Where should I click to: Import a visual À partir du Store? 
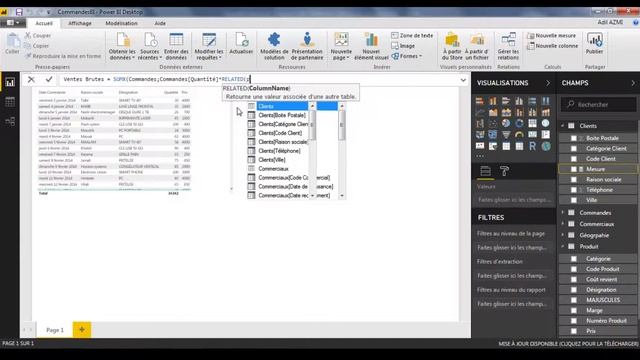pos(452,46)
